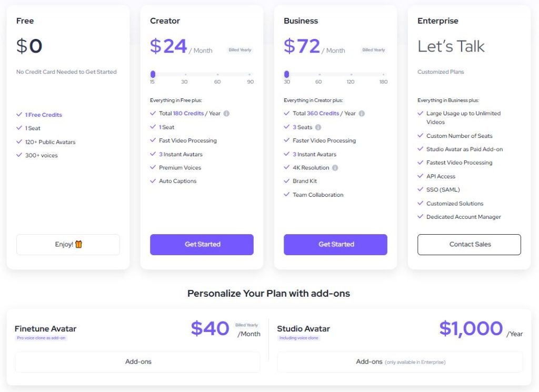Click the checkmark beside Premium Voices
This screenshot has width=539, height=392.
154,167
